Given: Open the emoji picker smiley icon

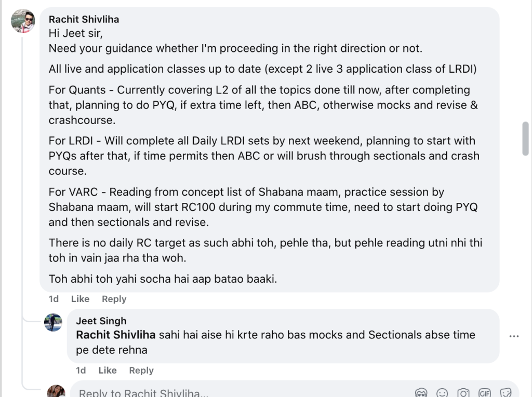Looking at the screenshot, I should click(442, 393).
